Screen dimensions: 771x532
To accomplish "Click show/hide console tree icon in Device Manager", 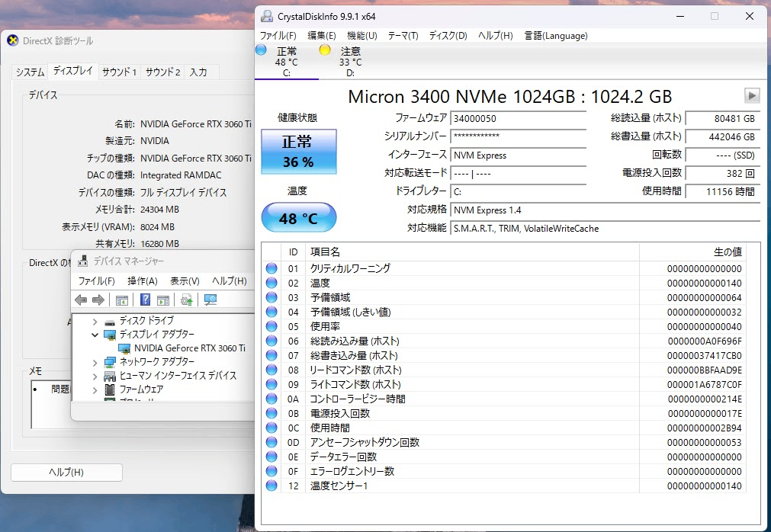I will point(121,300).
